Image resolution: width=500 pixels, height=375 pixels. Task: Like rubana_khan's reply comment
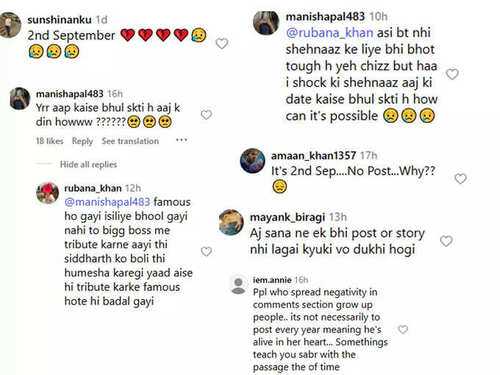point(206,251)
